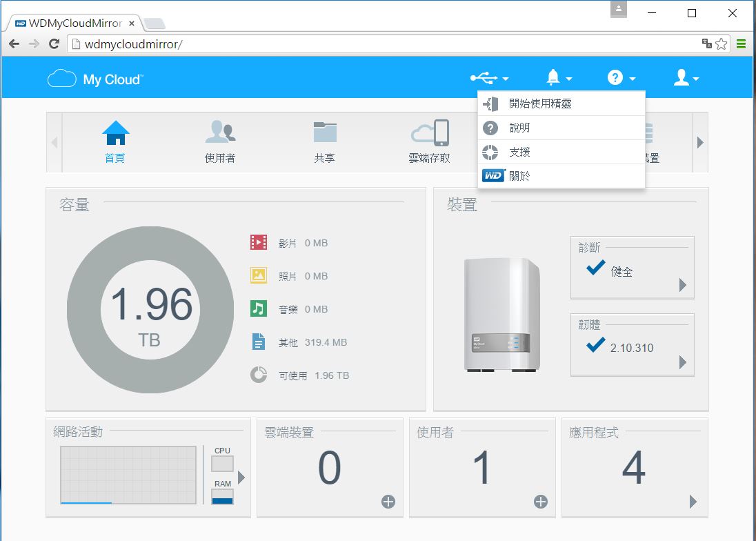The height and width of the screenshot is (541, 756).
Task: Expand the USB dropdown arrow
Action: click(506, 79)
